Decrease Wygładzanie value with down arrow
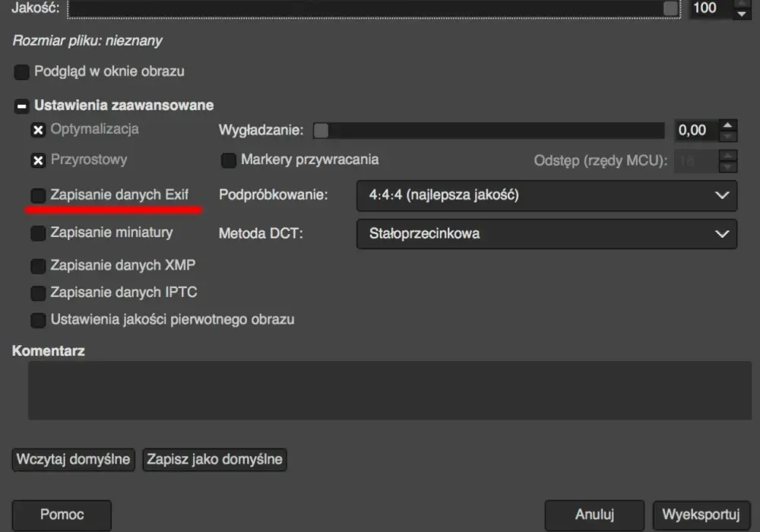The height and width of the screenshot is (532, 760). pyautogui.click(x=727, y=137)
